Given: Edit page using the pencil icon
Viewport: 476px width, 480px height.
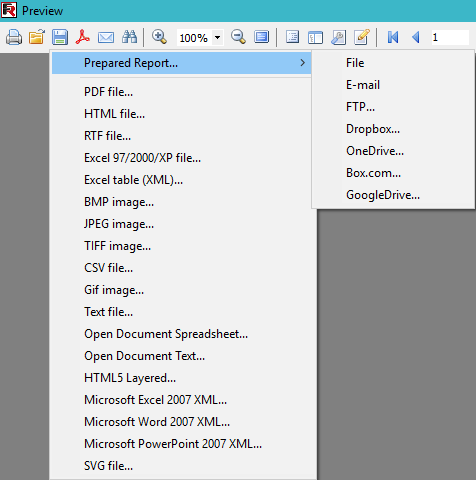Looking at the screenshot, I should (x=362, y=37).
